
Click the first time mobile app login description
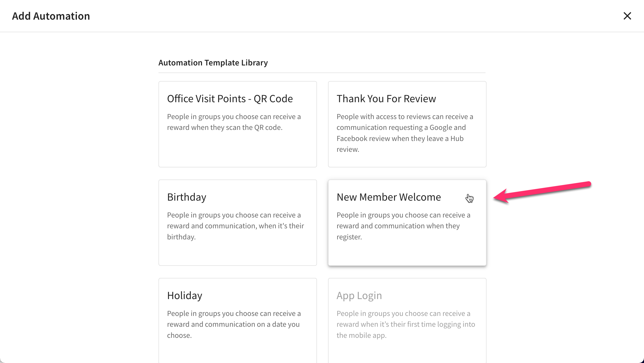(x=406, y=324)
